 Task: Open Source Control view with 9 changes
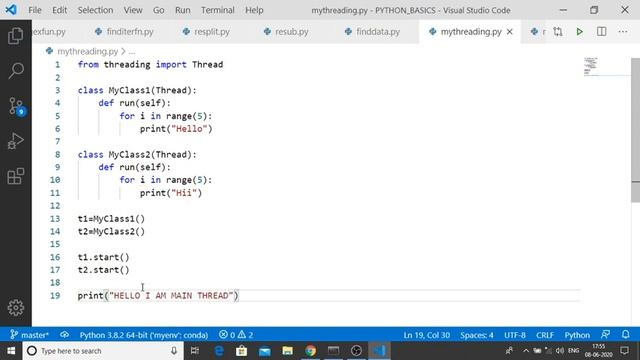[16, 106]
